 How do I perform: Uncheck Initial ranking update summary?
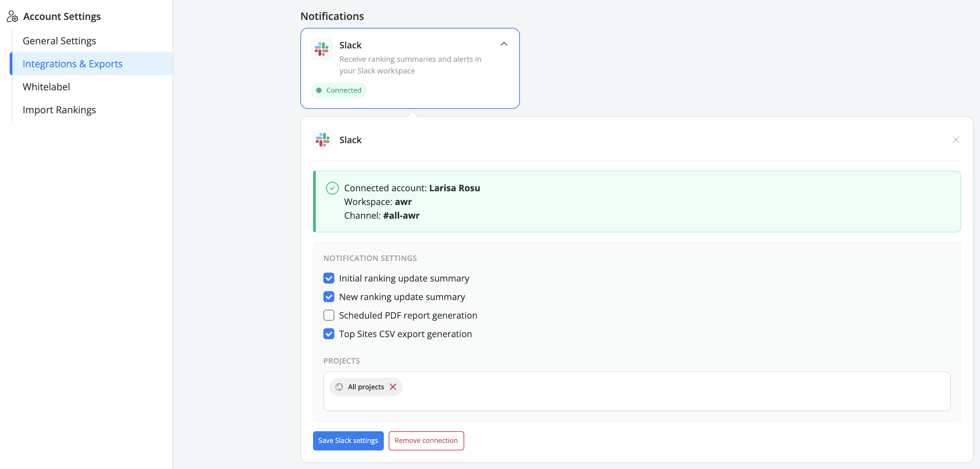click(329, 278)
